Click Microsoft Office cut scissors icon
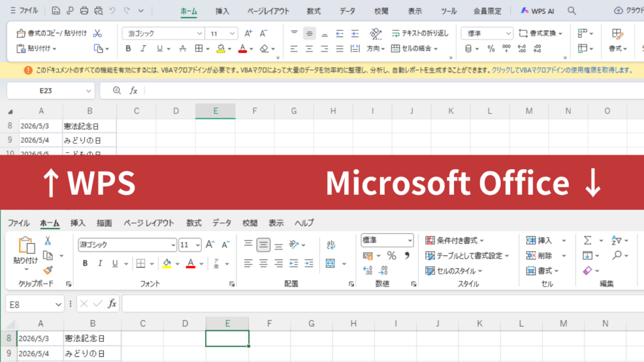Viewport: 644px width, 362px height. [x=48, y=241]
